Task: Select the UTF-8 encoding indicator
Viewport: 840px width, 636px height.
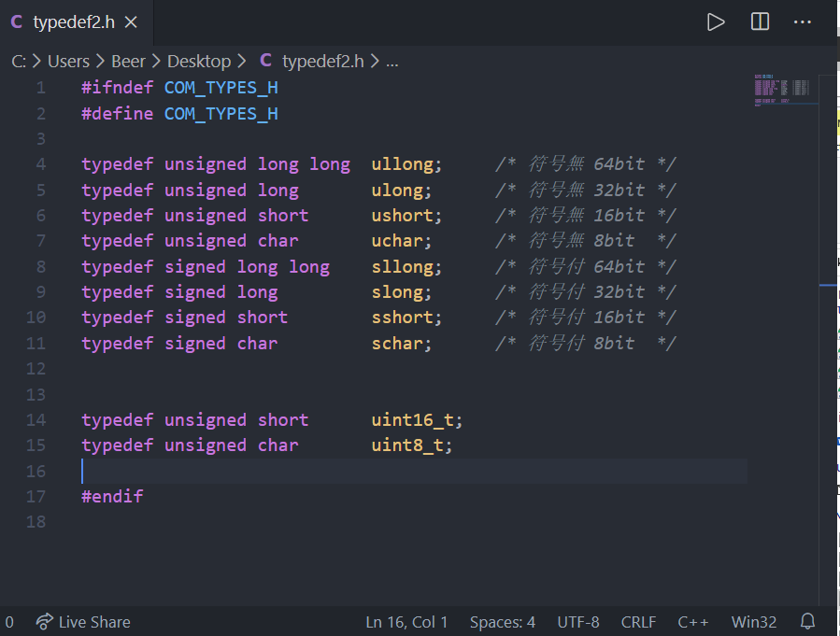Action: [578, 622]
